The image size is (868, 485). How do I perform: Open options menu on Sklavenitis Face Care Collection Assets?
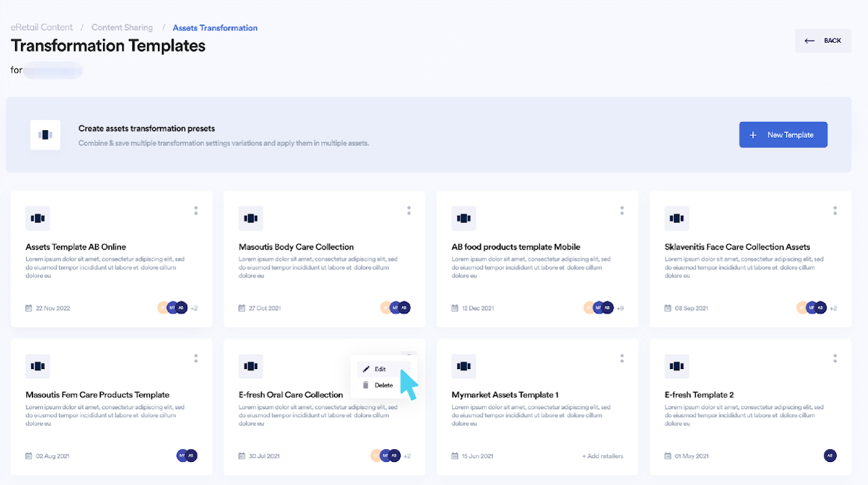pos(835,211)
